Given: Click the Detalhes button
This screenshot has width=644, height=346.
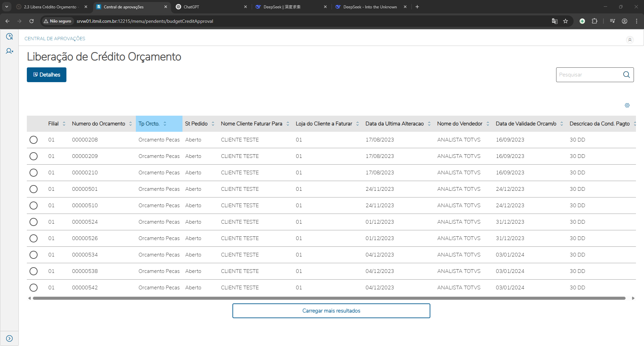Looking at the screenshot, I should click(47, 75).
